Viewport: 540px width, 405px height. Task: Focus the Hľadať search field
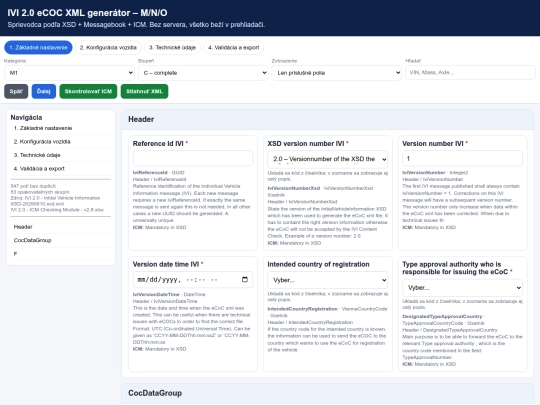470,73
